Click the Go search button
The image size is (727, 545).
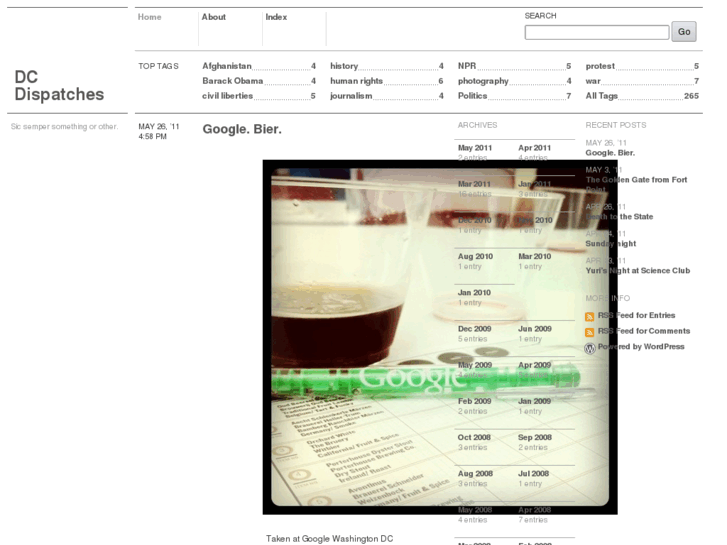(x=684, y=32)
